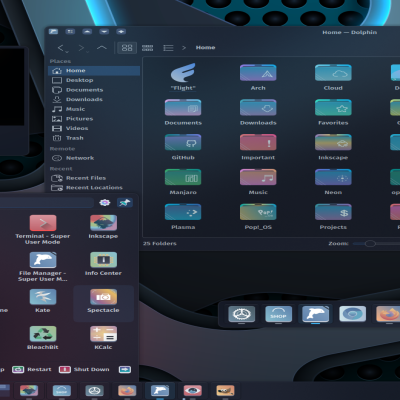Click "25 Folders" status bar text

[160, 244]
